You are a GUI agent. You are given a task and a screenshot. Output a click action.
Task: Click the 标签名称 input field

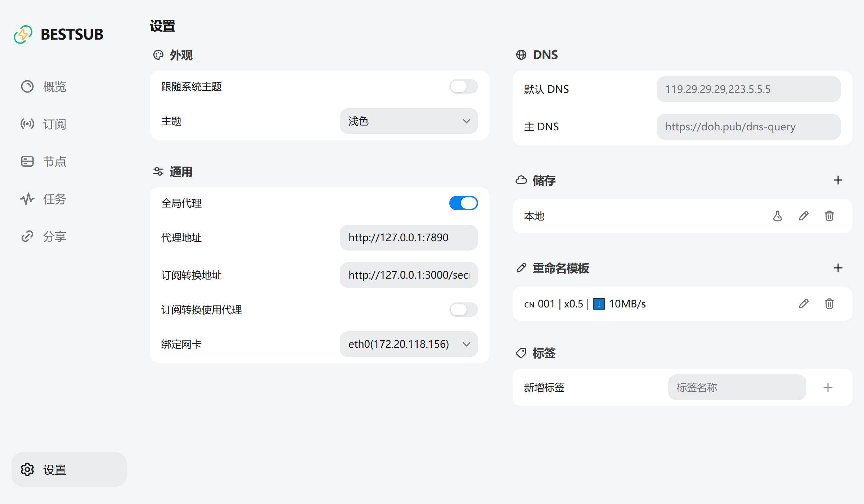tap(737, 387)
